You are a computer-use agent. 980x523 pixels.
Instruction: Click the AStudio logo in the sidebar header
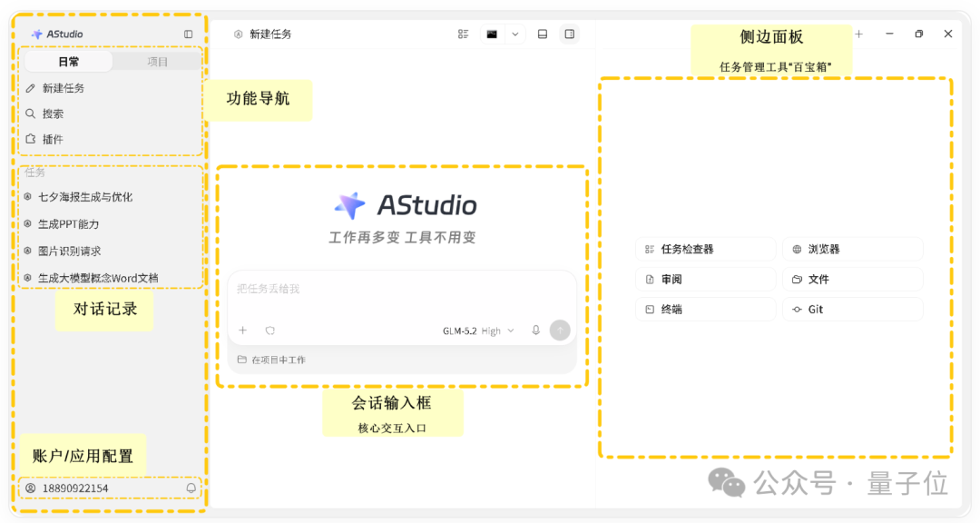pyautogui.click(x=57, y=35)
